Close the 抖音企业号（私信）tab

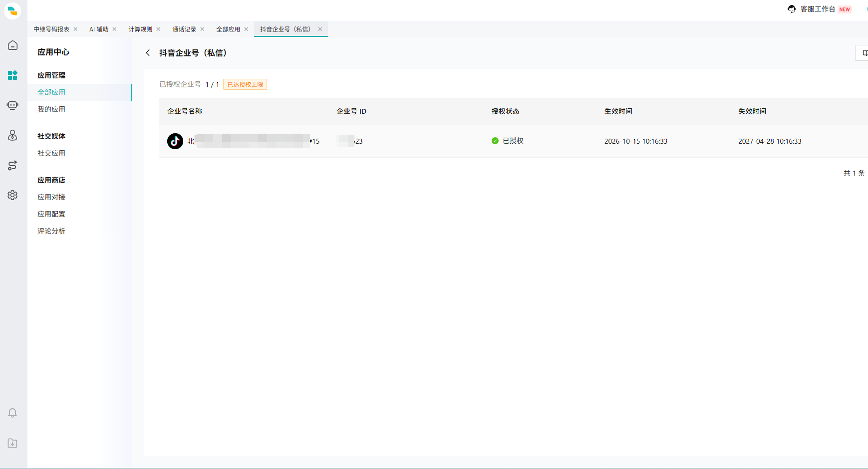pos(320,29)
